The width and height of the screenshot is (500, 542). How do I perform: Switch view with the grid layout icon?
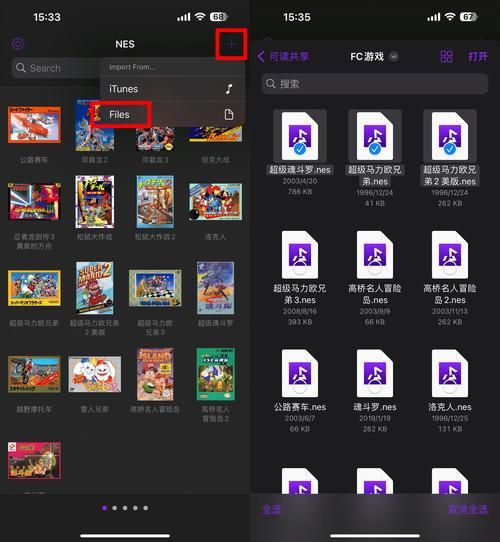point(446,56)
